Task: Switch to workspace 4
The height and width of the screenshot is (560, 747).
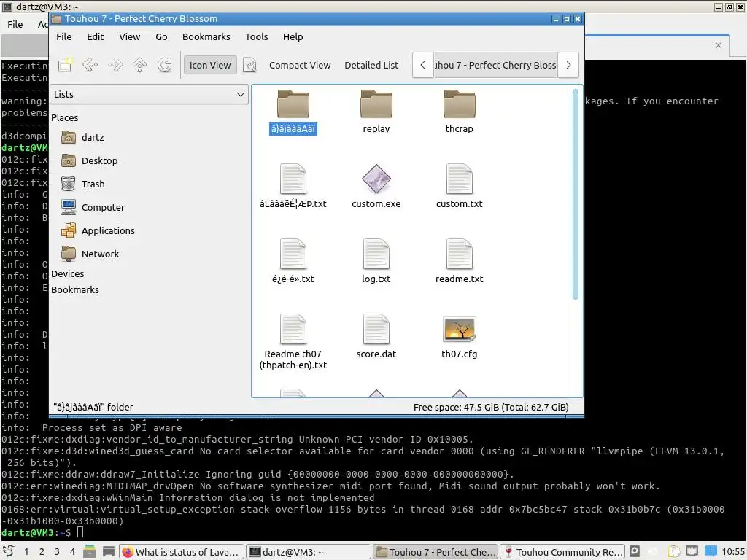Action: pyautogui.click(x=72, y=552)
